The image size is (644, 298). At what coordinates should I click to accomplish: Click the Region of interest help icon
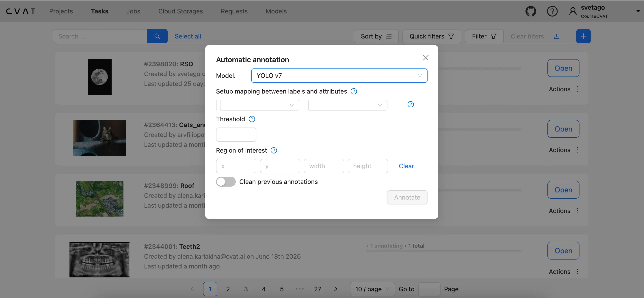click(x=274, y=151)
